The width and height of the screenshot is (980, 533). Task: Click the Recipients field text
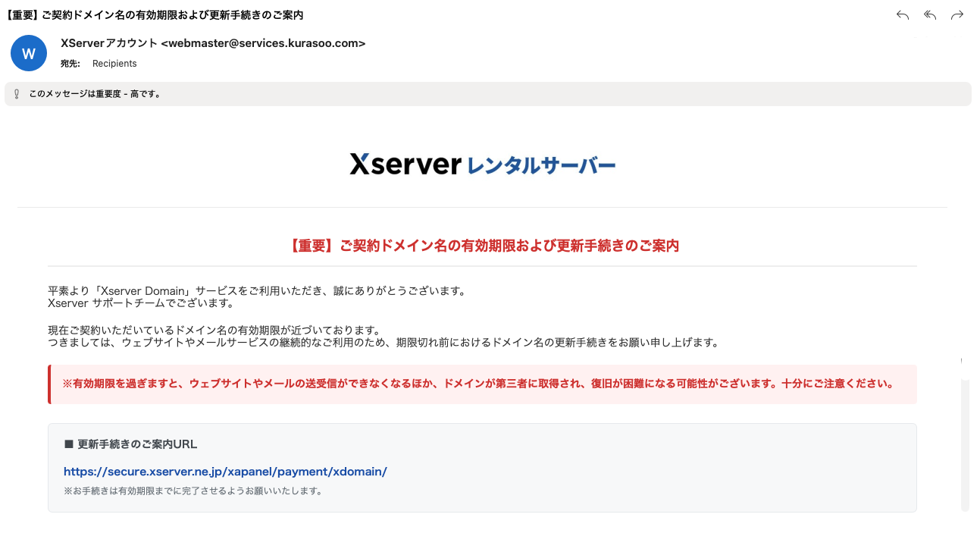click(114, 64)
